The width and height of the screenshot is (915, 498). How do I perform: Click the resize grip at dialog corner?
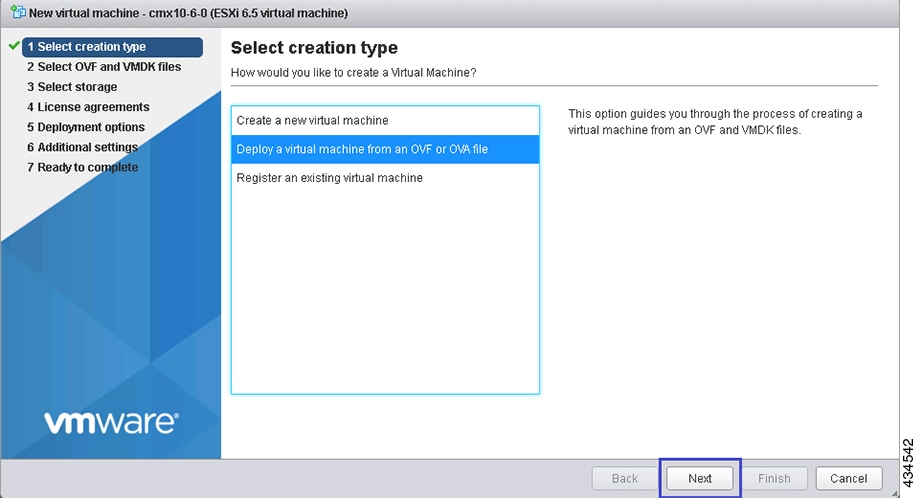coord(895,493)
